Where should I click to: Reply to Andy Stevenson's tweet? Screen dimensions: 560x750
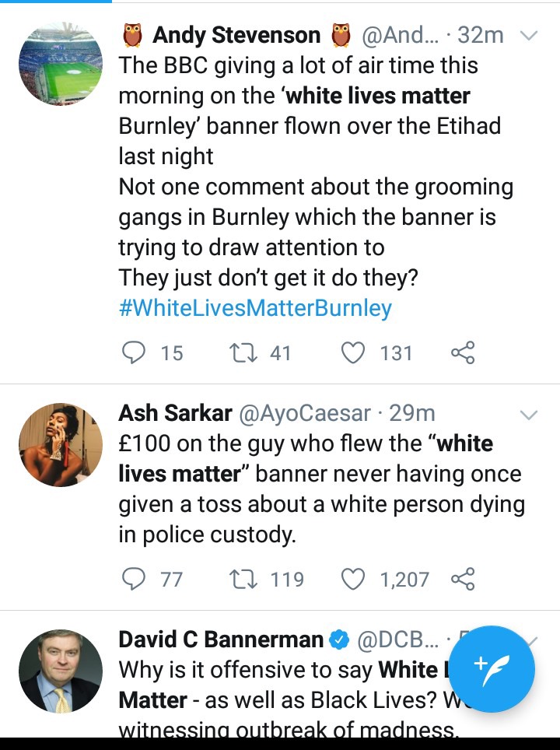(x=135, y=353)
